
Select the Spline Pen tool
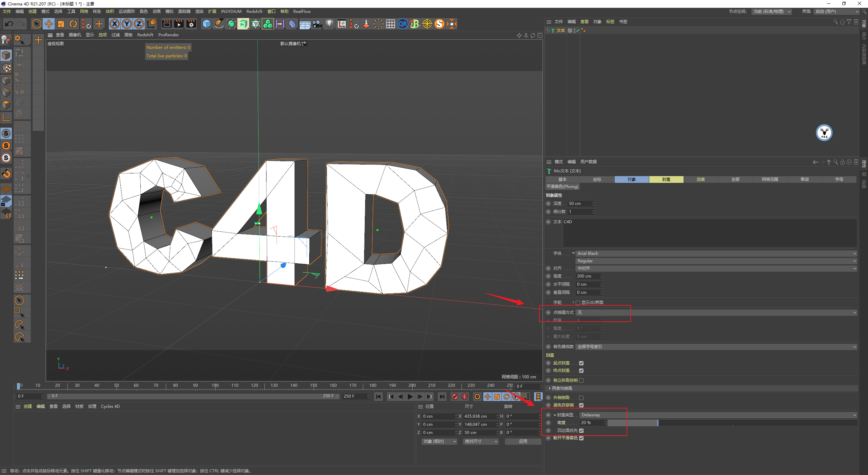point(219,24)
